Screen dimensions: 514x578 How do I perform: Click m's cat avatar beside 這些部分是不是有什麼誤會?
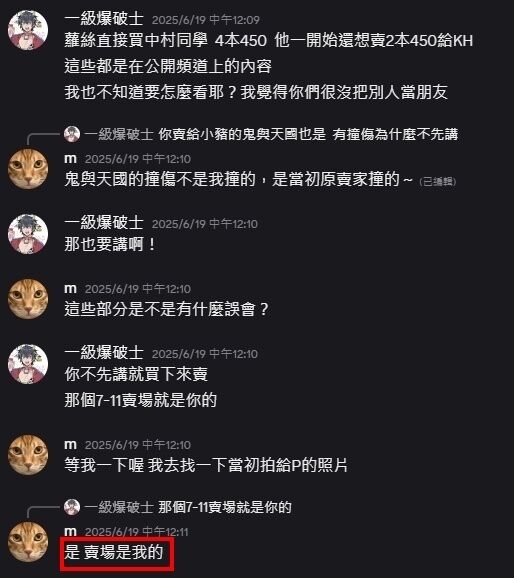point(28,299)
